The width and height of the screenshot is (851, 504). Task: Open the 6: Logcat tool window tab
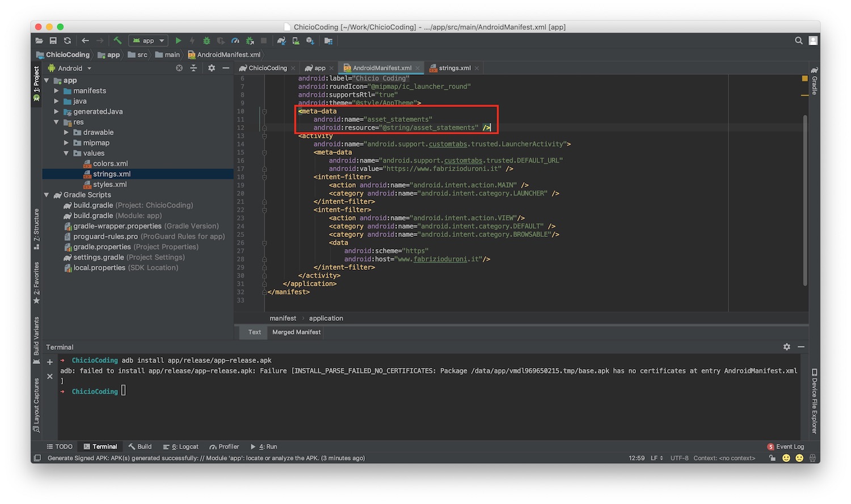point(181,447)
